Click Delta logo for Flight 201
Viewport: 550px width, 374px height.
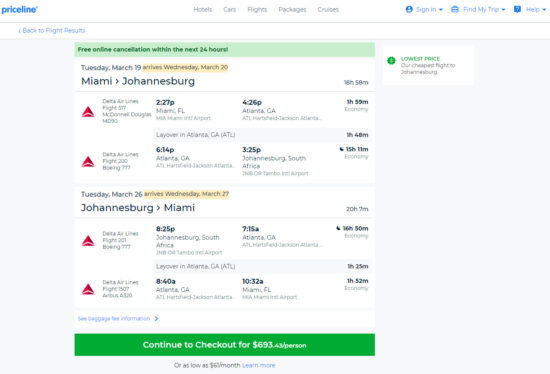88,241
